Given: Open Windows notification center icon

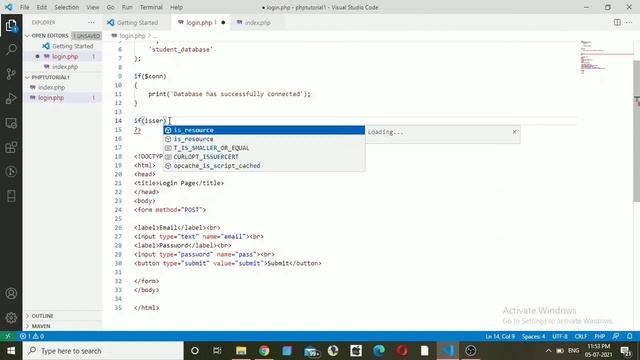Looking at the screenshot, I should pyautogui.click(x=626, y=351).
